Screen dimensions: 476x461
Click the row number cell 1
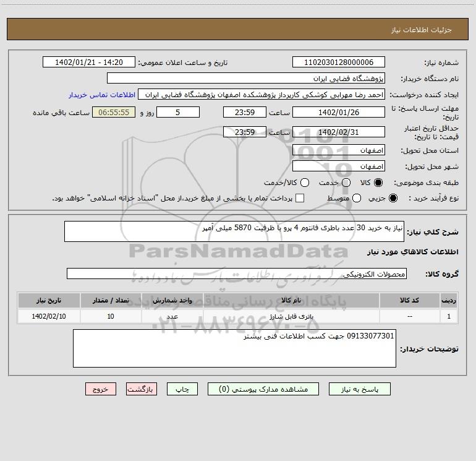pos(449,316)
